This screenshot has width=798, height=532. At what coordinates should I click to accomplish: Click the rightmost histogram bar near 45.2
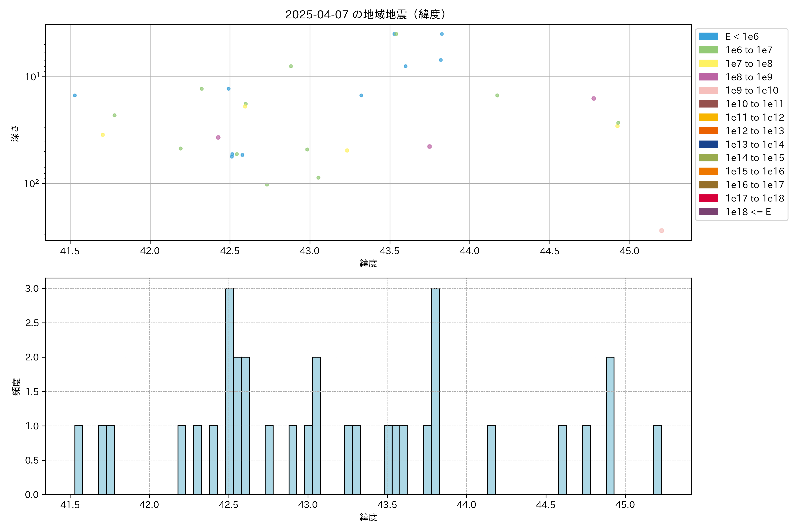coord(657,460)
